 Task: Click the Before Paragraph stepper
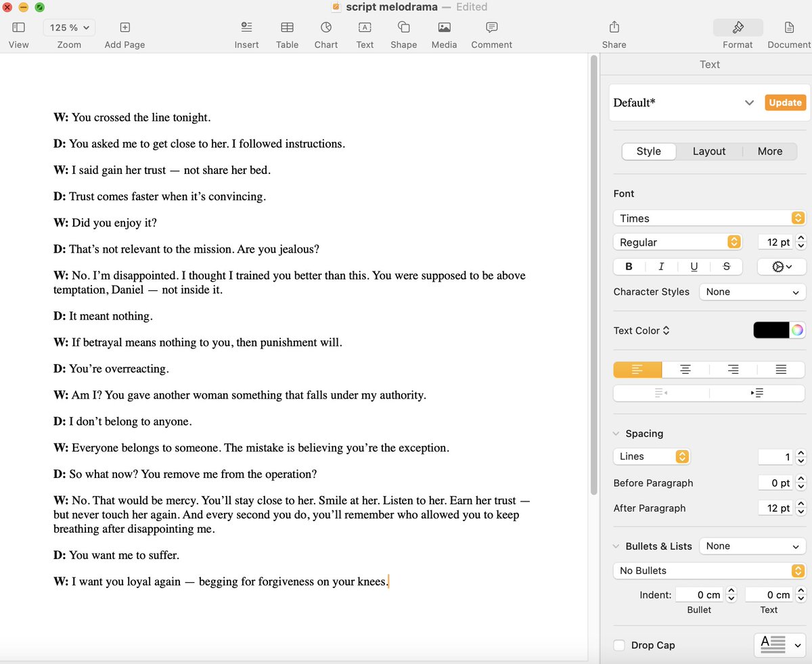click(801, 483)
